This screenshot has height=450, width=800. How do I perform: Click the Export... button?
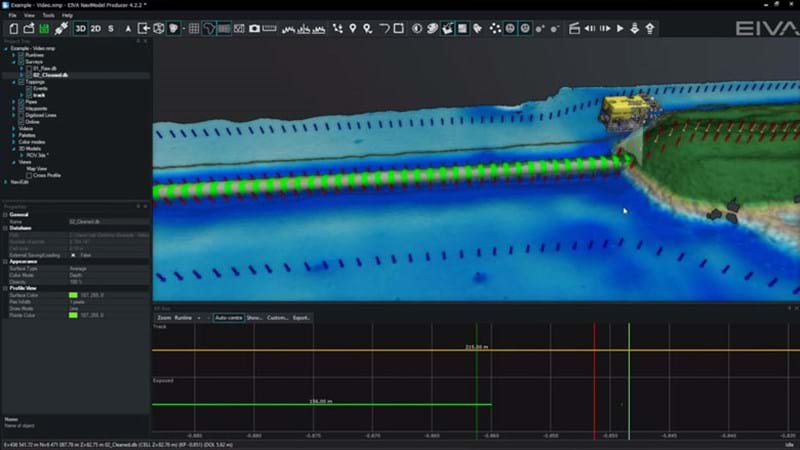coord(301,318)
